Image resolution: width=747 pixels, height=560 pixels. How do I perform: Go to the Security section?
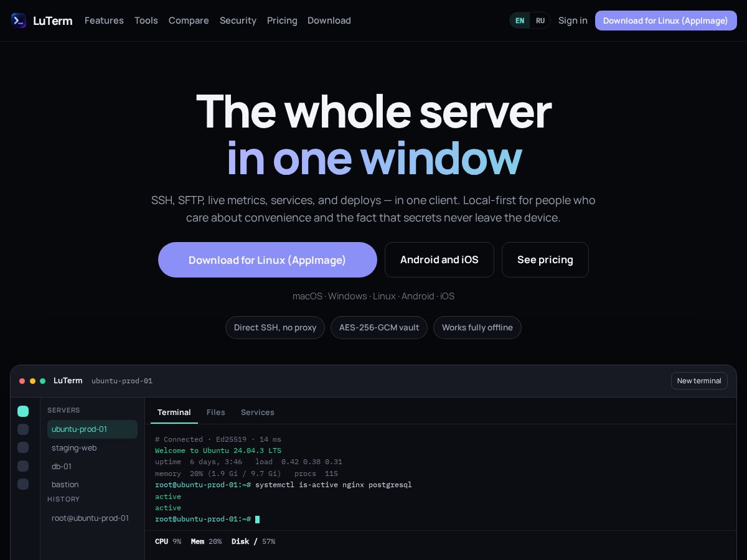tap(238, 21)
